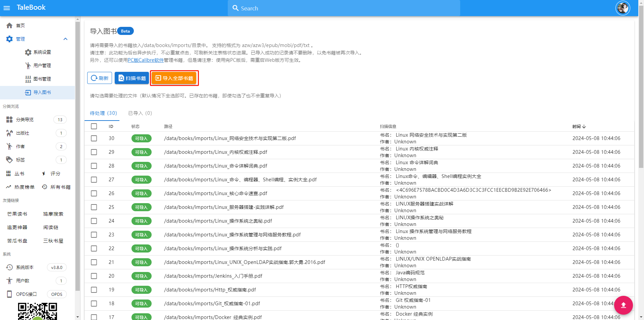Check row ID 22 checkbox
Screen dimensions: 644x320
94,248
